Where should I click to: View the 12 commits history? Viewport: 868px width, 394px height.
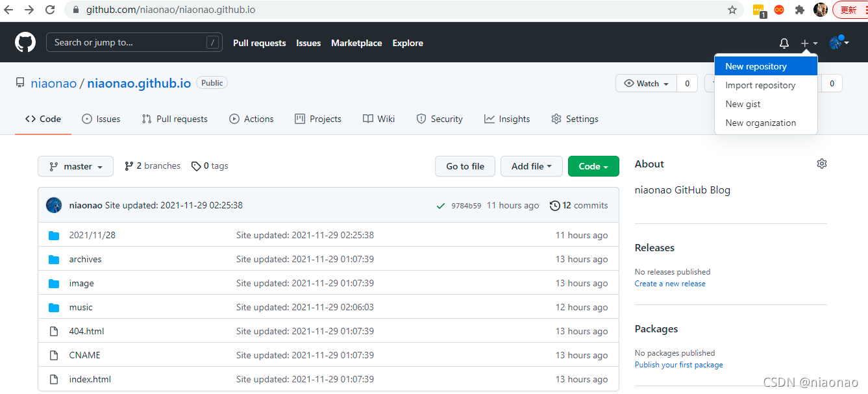pyautogui.click(x=579, y=205)
